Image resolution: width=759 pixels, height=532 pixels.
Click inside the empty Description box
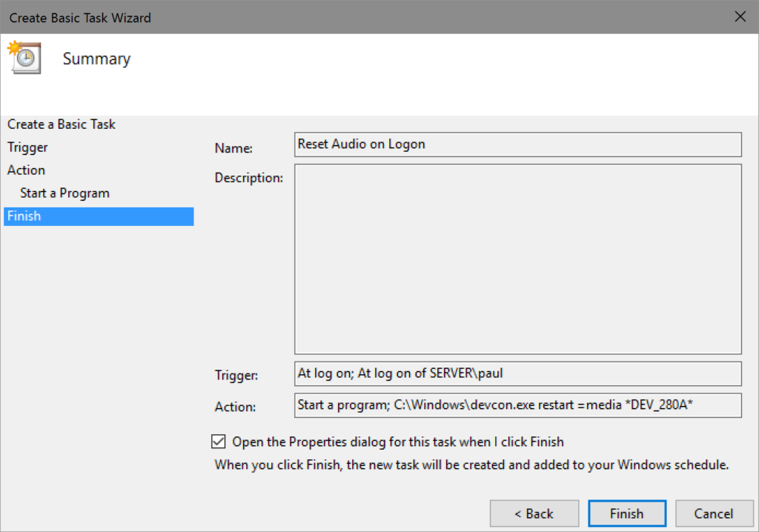tap(517, 259)
